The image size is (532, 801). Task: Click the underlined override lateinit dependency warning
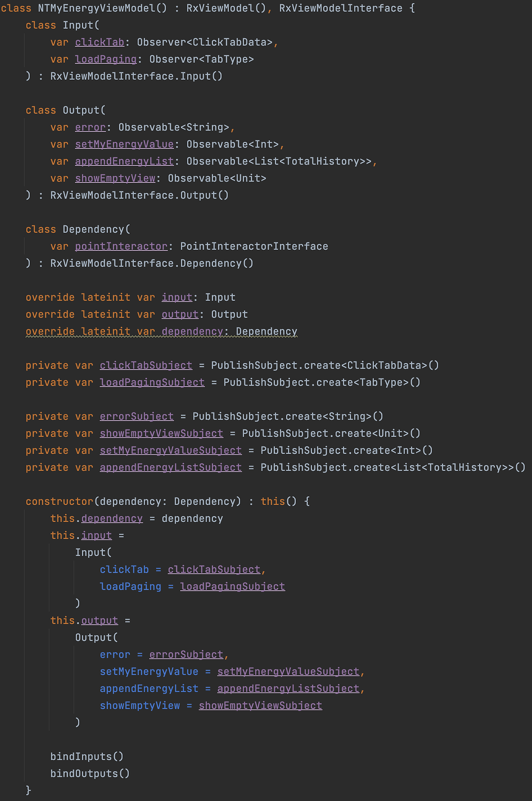(x=162, y=331)
